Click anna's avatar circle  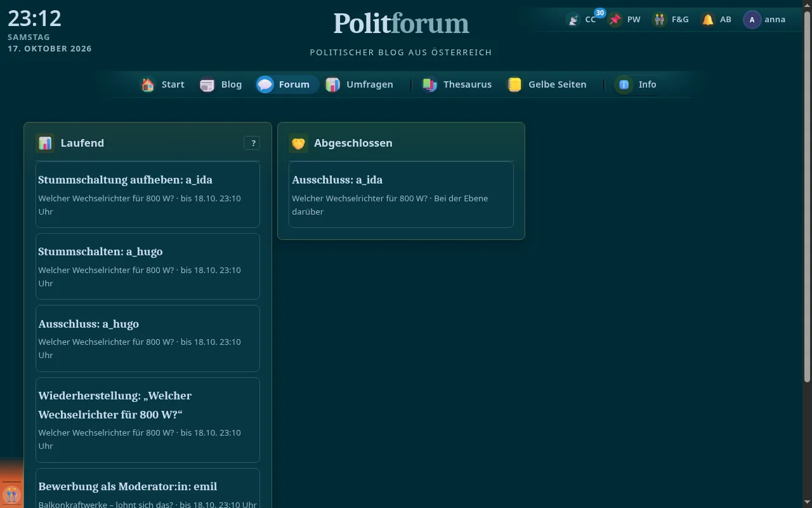(x=752, y=20)
